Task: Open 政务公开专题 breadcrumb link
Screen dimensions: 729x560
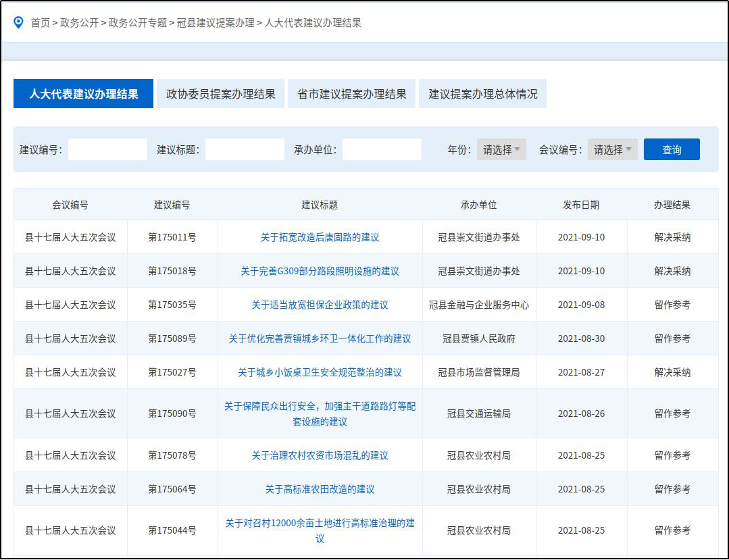Action: (x=138, y=23)
